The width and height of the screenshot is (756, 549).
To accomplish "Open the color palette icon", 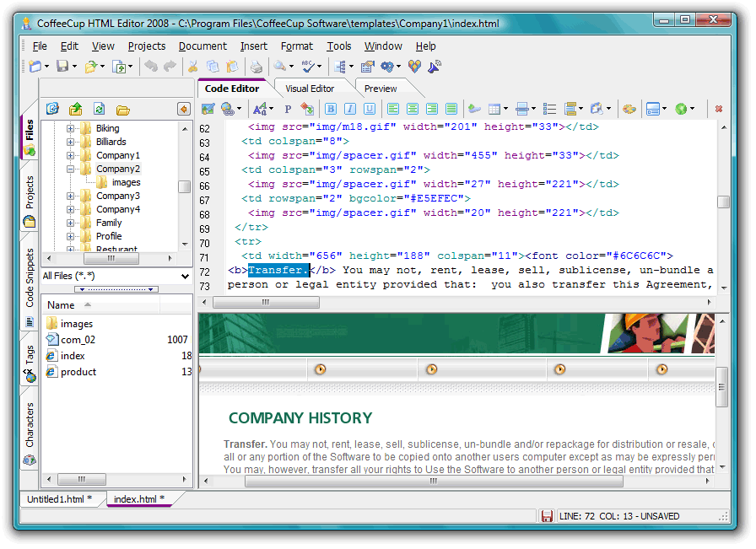I will 629,109.
